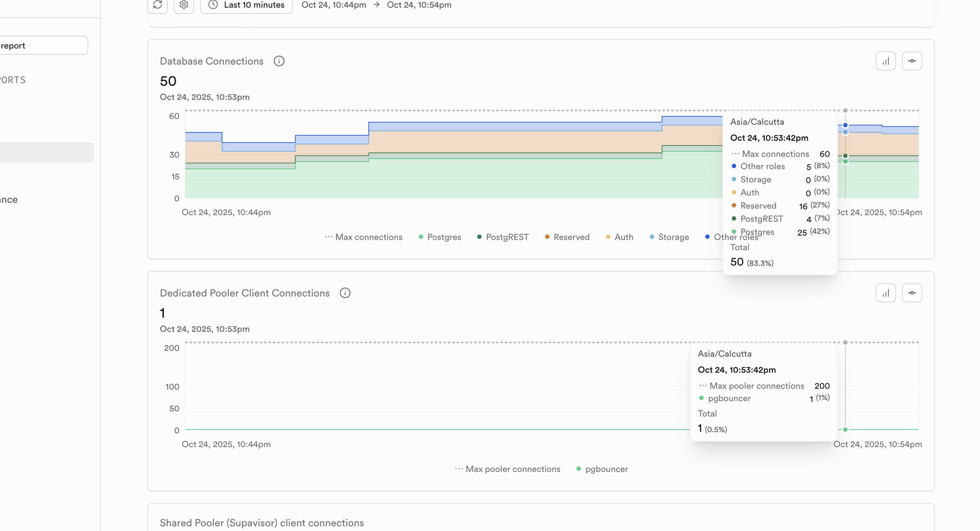The image size is (980, 531).
Task: Switch Dedicated Pooler chart to bar view
Action: click(885, 293)
